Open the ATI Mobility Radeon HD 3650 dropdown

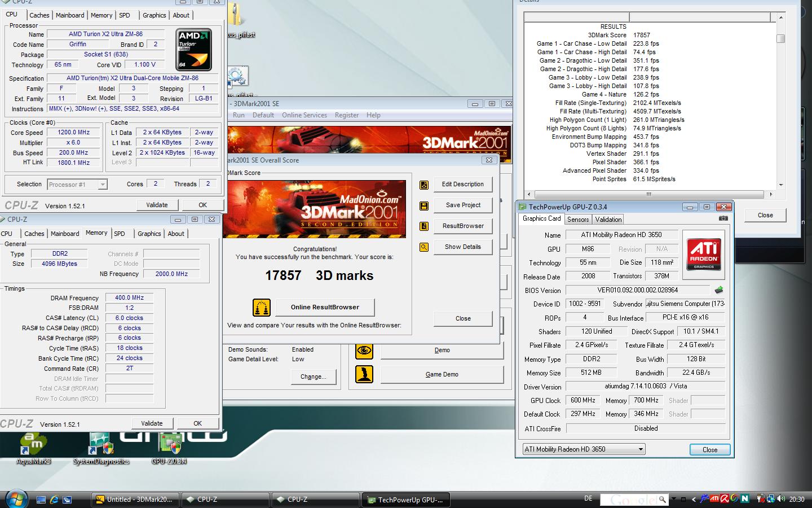click(x=641, y=449)
